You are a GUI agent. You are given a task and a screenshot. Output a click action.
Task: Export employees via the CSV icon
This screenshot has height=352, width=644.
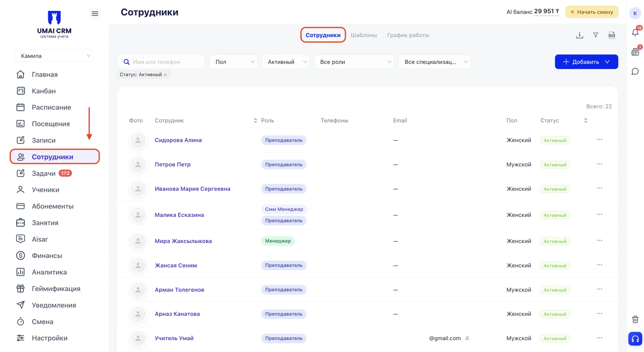612,35
